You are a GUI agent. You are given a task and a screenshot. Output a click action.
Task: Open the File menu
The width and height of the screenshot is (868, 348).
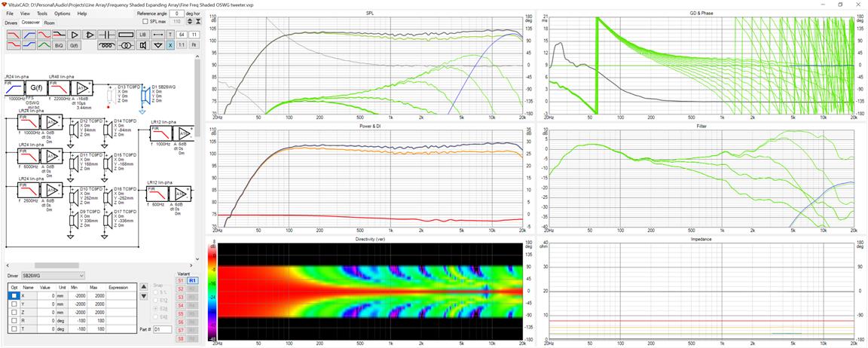point(10,14)
